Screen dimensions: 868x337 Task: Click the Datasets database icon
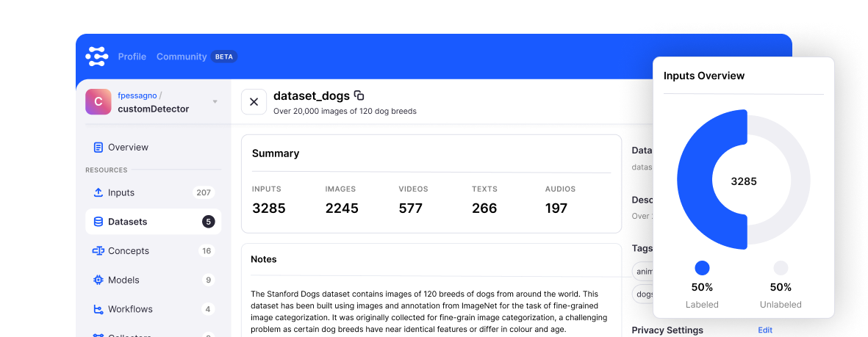(98, 222)
